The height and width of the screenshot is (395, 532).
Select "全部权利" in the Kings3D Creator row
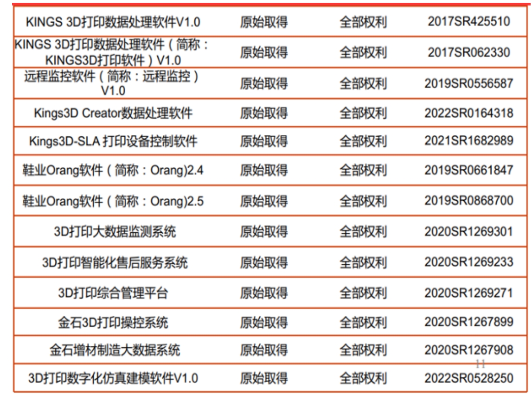click(363, 114)
